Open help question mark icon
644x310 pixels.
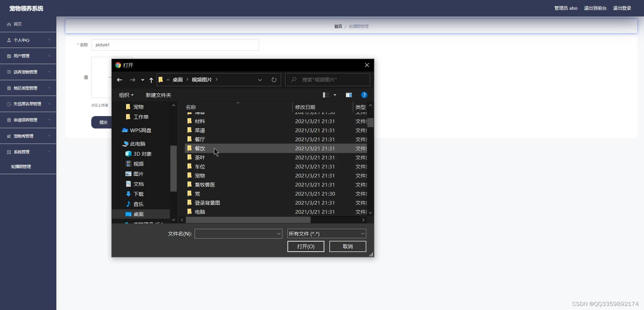tap(364, 95)
